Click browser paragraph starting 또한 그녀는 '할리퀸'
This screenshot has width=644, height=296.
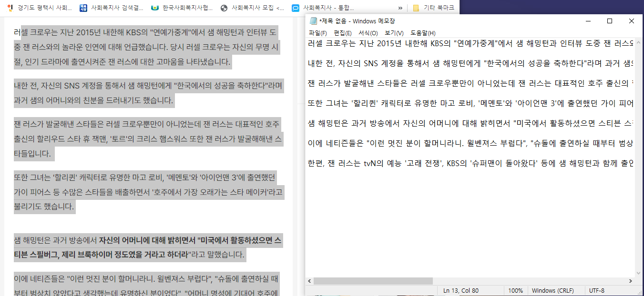(x=149, y=192)
